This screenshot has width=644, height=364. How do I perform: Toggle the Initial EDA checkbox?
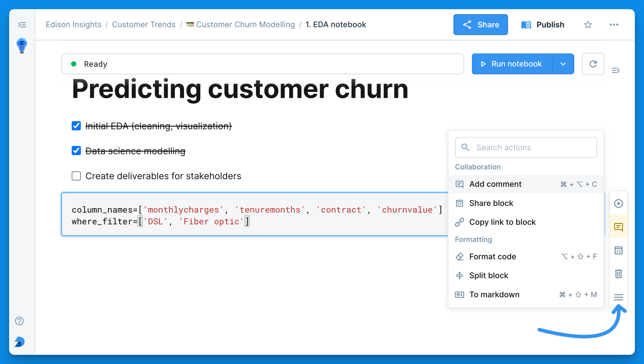(76, 126)
